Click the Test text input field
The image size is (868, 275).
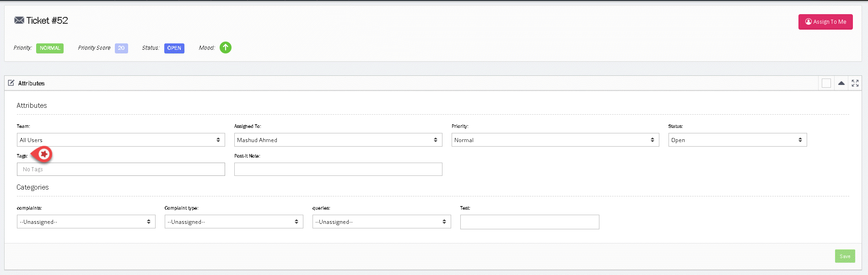coord(529,222)
